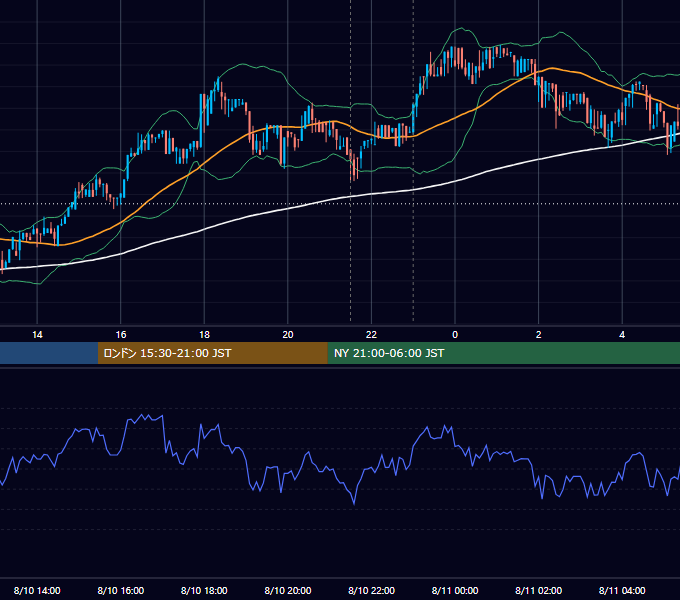Click the 8/10 22:00 date label
The height and width of the screenshot is (600, 680).
click(372, 590)
